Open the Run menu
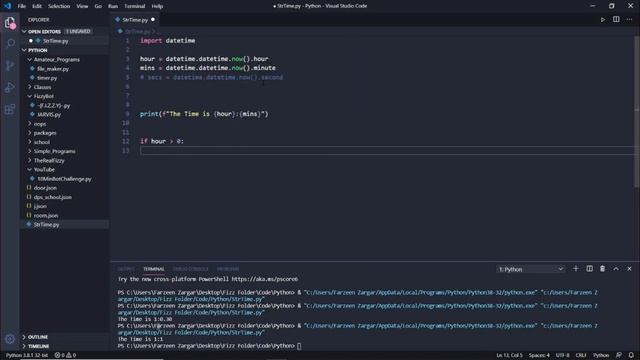 (113, 6)
